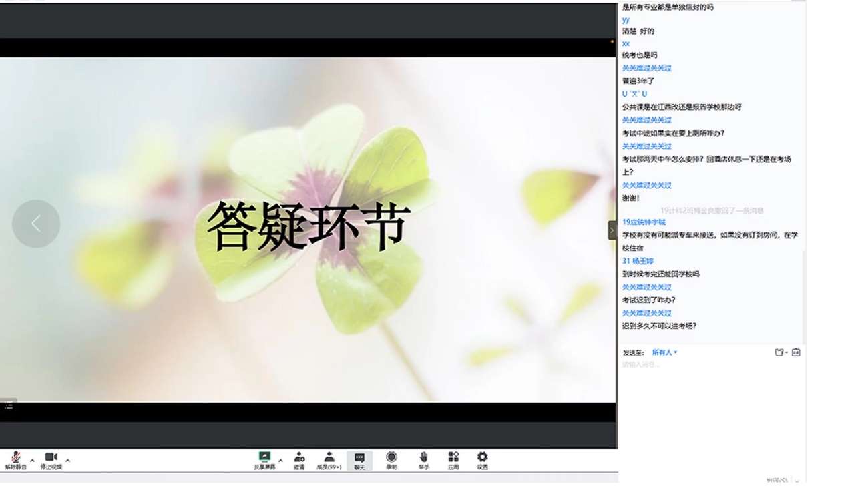This screenshot has width=848, height=504.
Task: Start recording with the Record (录制) icon
Action: tap(391, 459)
